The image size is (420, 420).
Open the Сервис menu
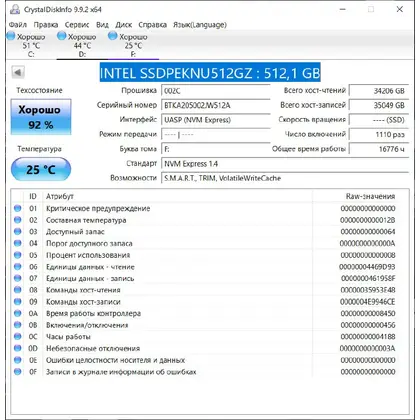[x=77, y=25]
